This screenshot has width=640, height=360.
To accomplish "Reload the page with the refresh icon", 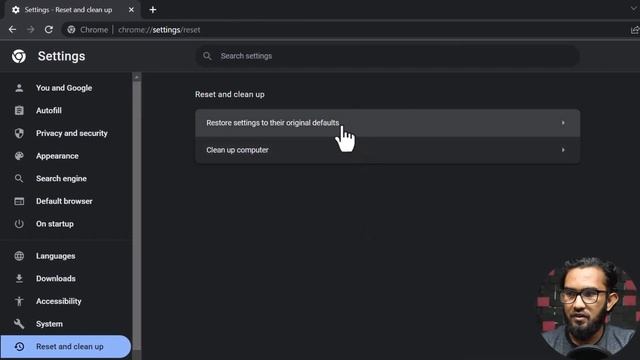I will coord(49,29).
